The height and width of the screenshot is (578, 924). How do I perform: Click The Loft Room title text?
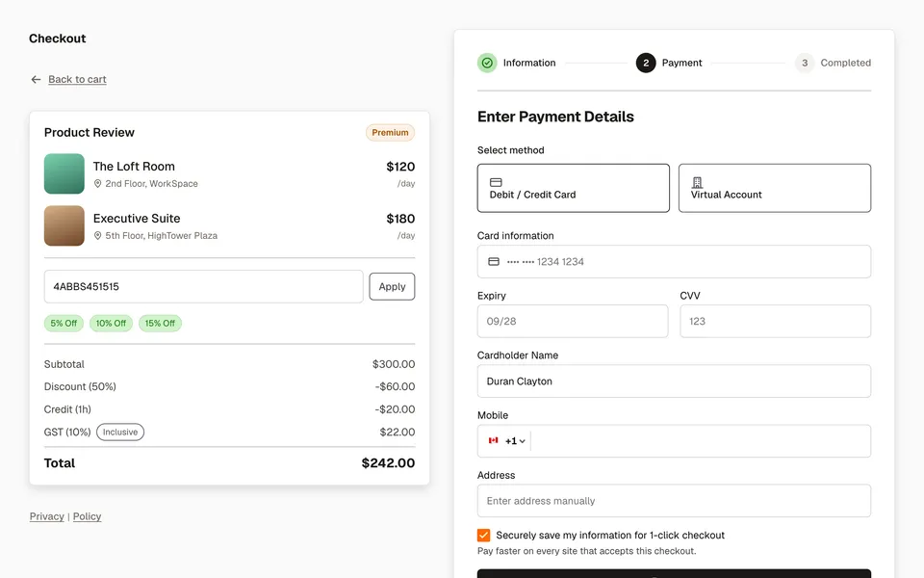pyautogui.click(x=134, y=167)
